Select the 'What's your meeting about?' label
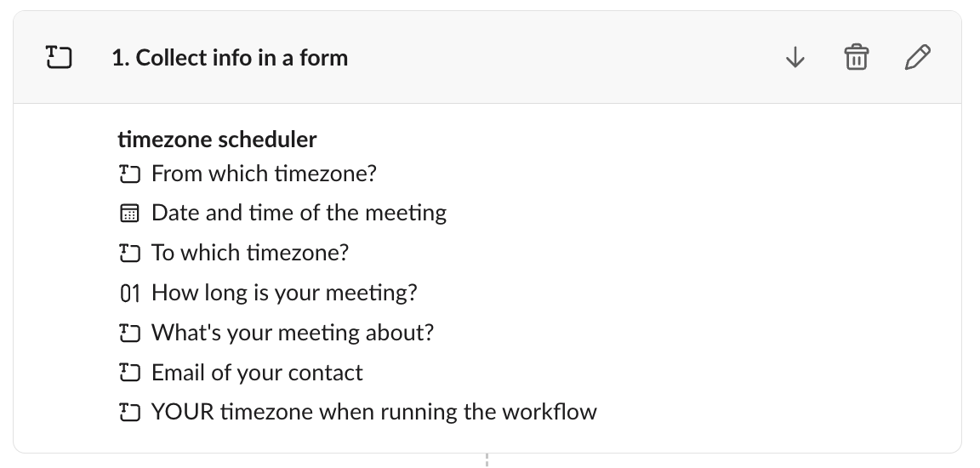The height and width of the screenshot is (468, 980). click(293, 333)
